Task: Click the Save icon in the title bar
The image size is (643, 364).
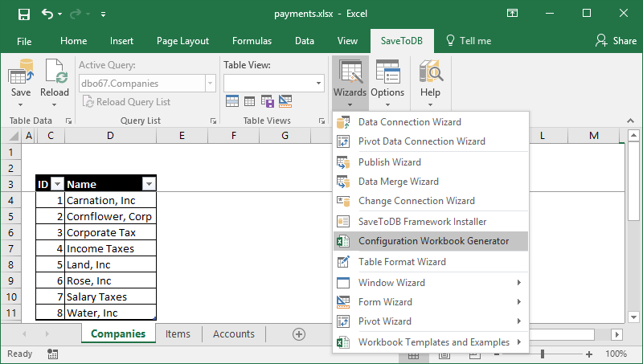Action: click(24, 14)
